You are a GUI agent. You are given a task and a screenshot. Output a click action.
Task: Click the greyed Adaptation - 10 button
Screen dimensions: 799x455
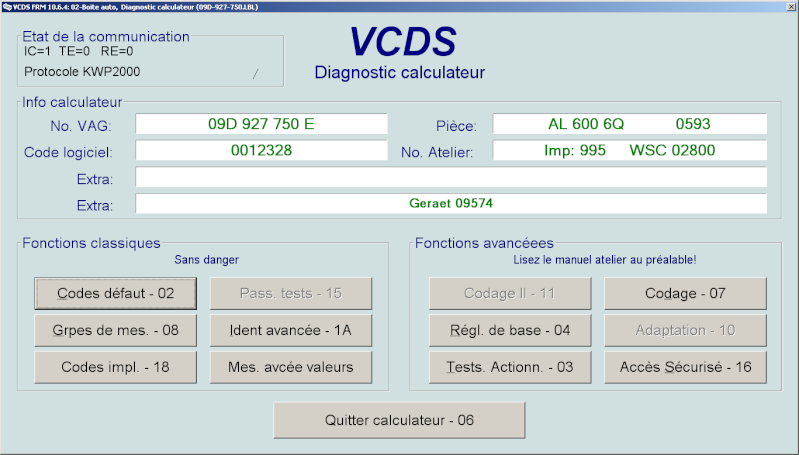point(685,330)
